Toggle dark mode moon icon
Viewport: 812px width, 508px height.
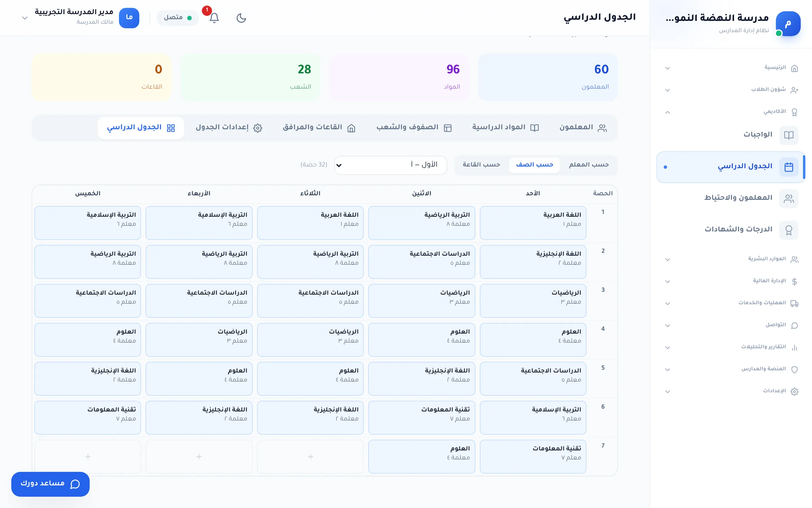(241, 18)
